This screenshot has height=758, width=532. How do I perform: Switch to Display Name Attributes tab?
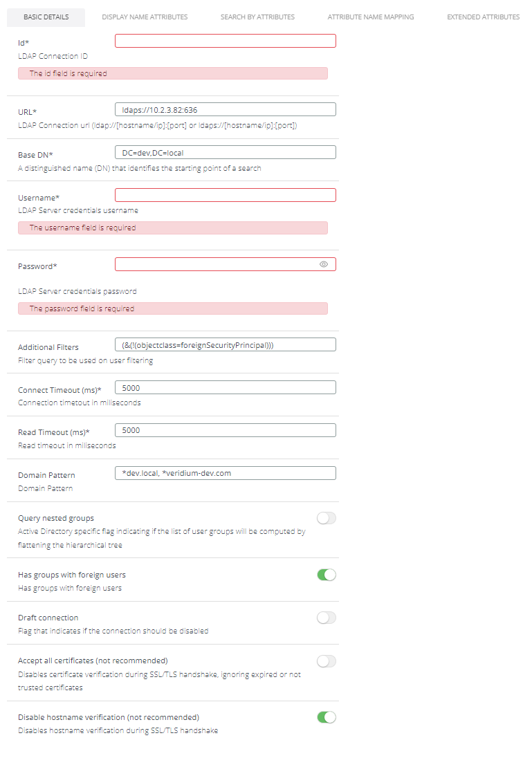point(145,17)
